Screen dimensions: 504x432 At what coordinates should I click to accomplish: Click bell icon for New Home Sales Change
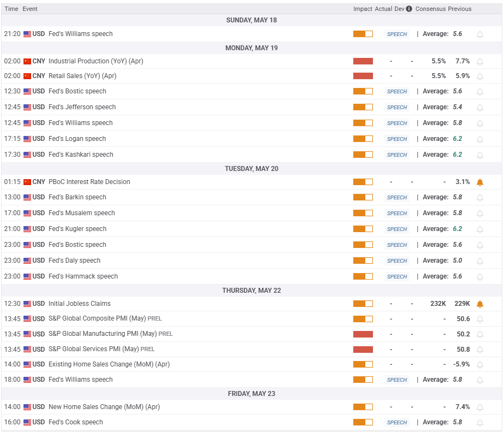480,407
